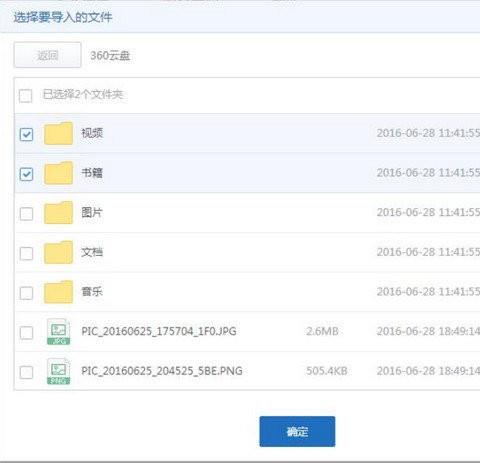Check the 音乐 folder checkbox

tap(26, 293)
